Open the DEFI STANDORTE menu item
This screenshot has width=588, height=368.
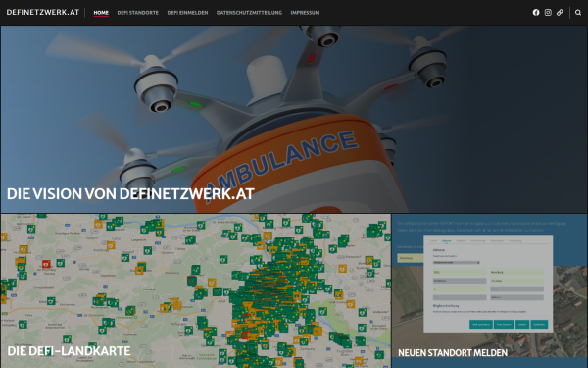[137, 13]
